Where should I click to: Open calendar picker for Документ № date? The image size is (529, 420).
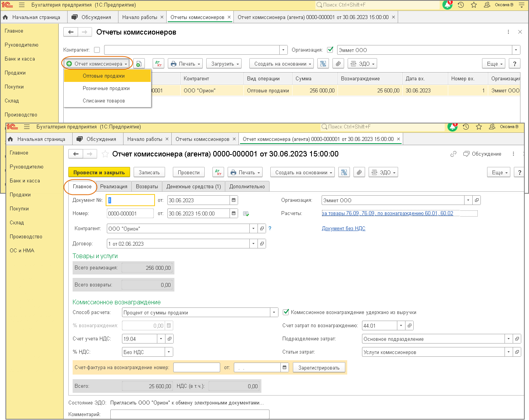[234, 200]
